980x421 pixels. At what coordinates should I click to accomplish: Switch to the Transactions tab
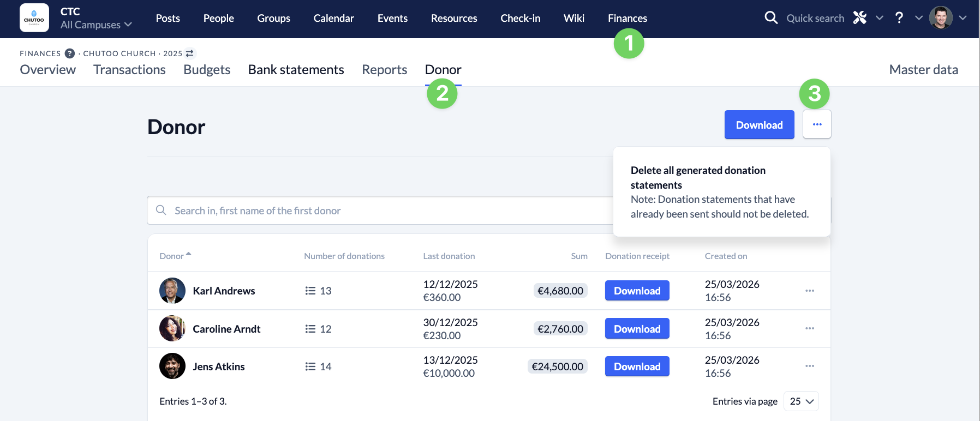pos(129,69)
